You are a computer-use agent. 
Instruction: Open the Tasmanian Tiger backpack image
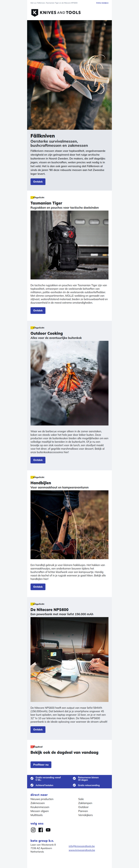(x=69, y=245)
